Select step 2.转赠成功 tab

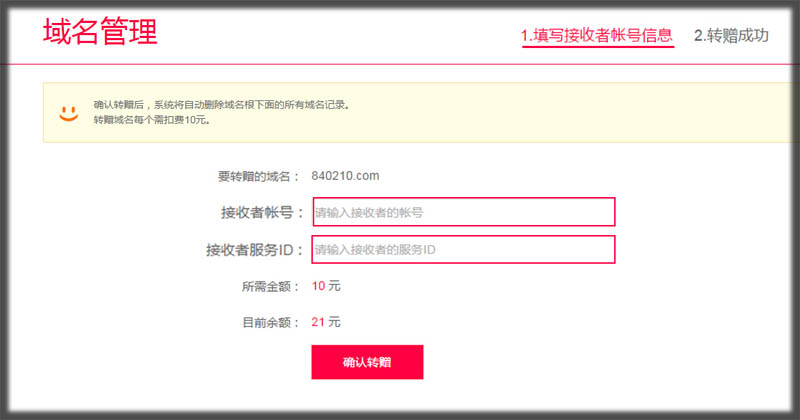click(x=731, y=35)
